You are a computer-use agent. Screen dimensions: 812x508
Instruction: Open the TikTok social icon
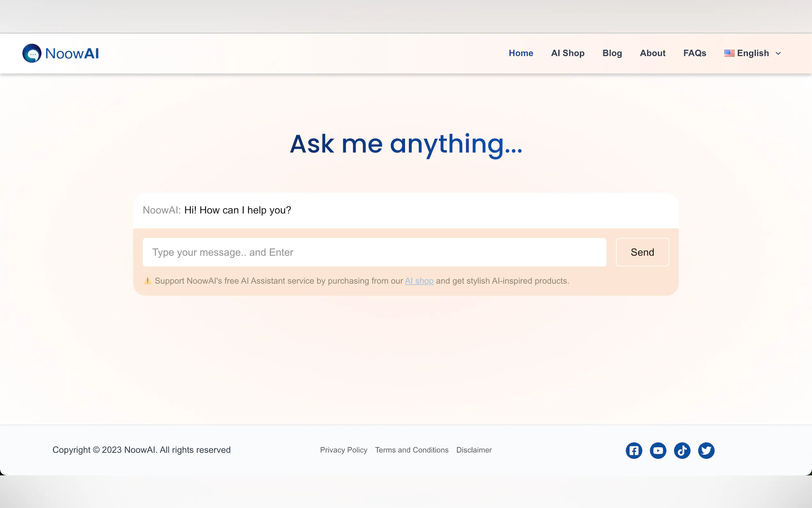coord(682,450)
